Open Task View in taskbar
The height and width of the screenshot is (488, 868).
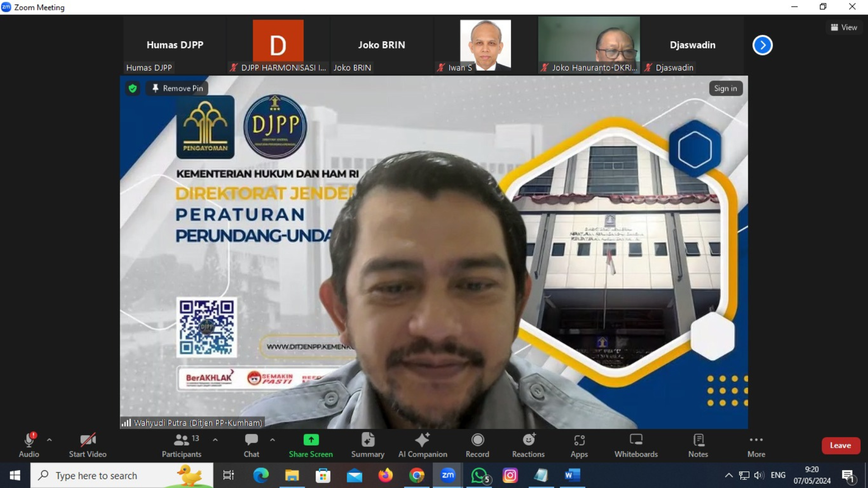coord(228,475)
